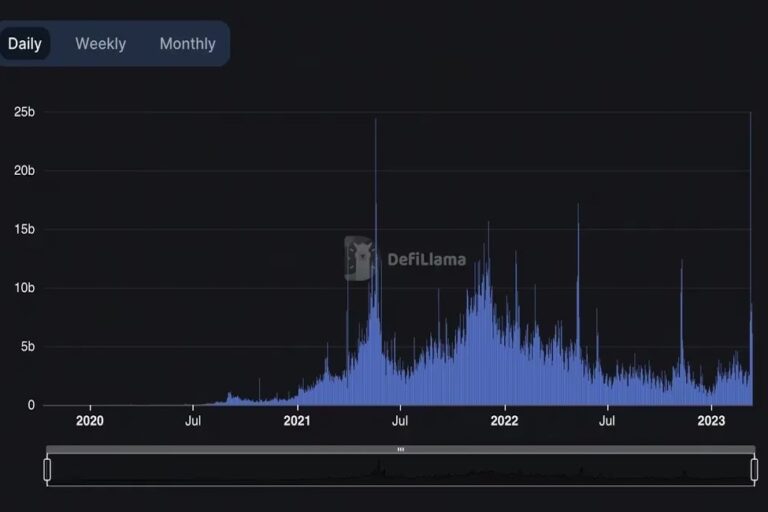Switch chart to Weekly view

pyautogui.click(x=100, y=44)
